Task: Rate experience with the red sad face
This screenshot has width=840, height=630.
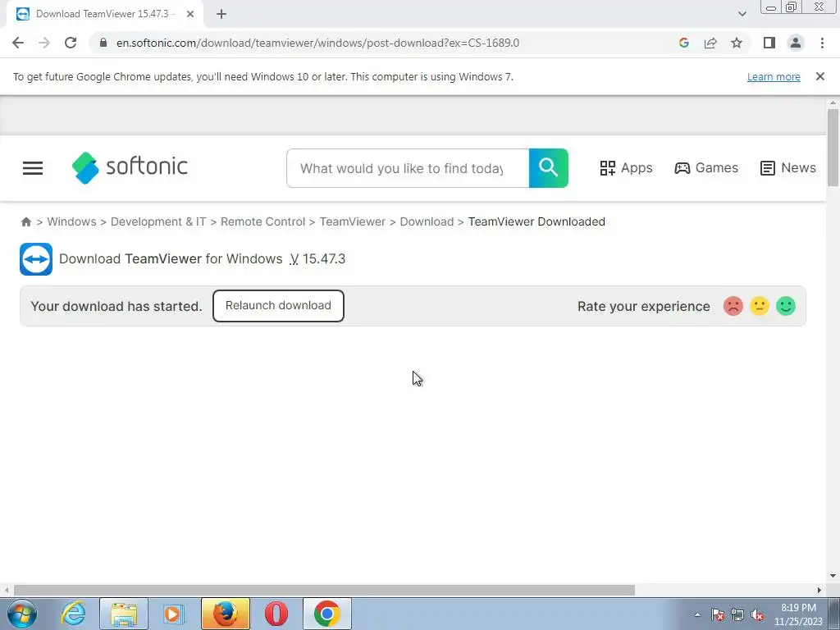Action: (733, 307)
